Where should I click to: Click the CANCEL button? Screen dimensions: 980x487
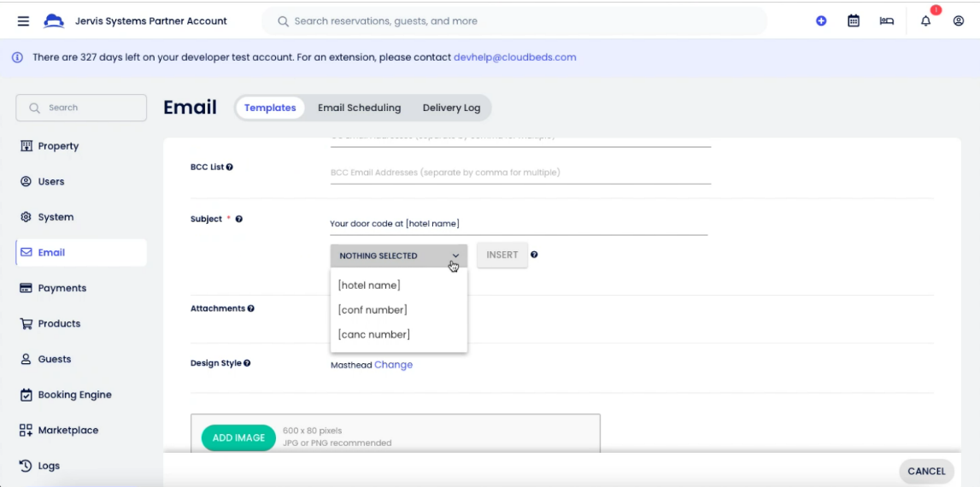tap(926, 472)
